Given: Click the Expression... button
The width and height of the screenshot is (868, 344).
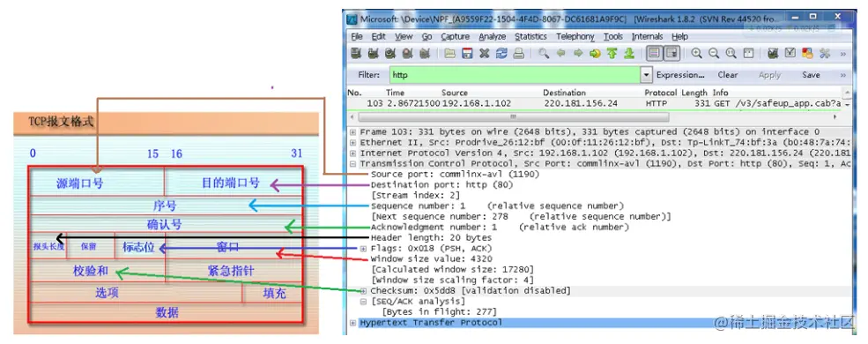Looking at the screenshot, I should click(x=680, y=75).
